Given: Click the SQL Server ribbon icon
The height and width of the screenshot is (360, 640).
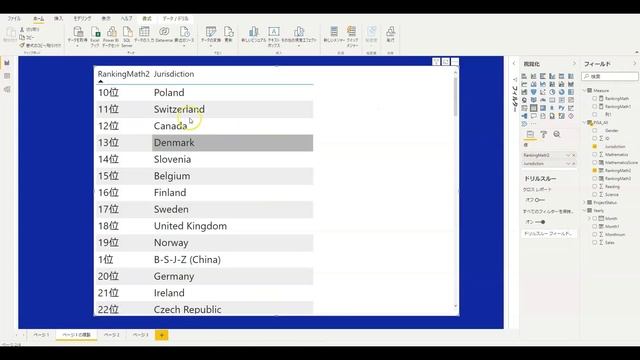Looking at the screenshot, I should [127, 32].
